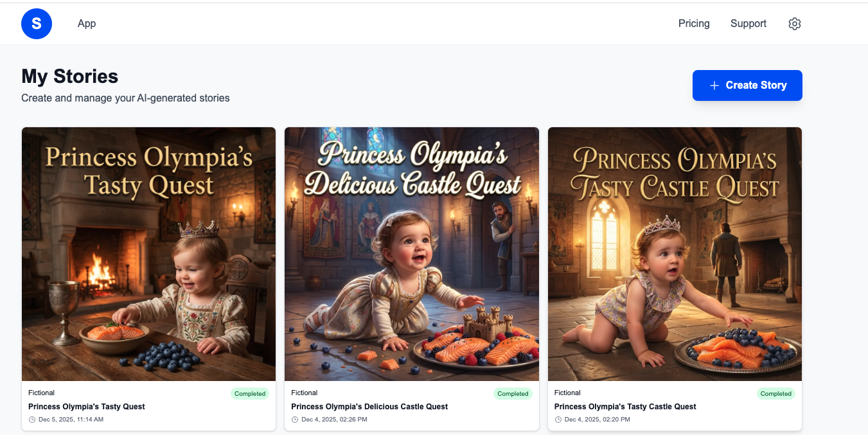868x435 pixels.
Task: Click the blue S logo icon
Action: (37, 24)
